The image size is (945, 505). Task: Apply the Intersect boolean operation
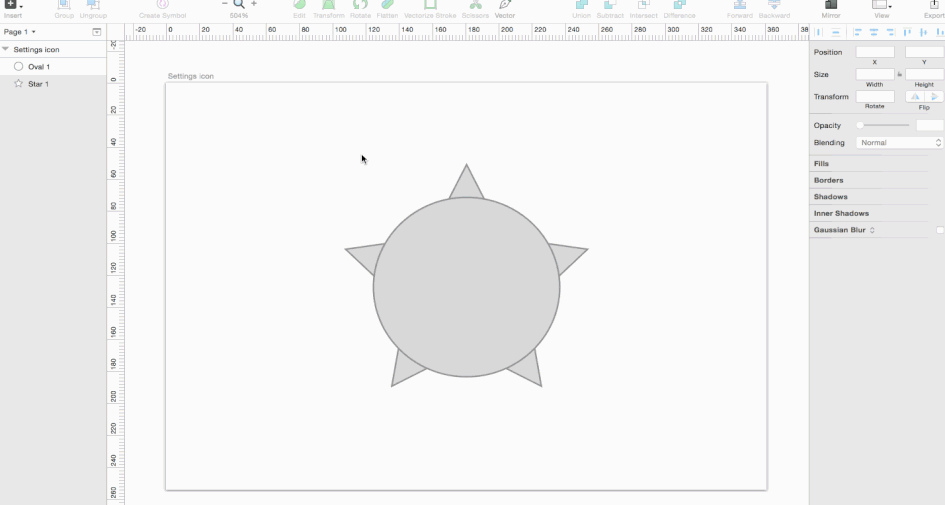pos(644,5)
